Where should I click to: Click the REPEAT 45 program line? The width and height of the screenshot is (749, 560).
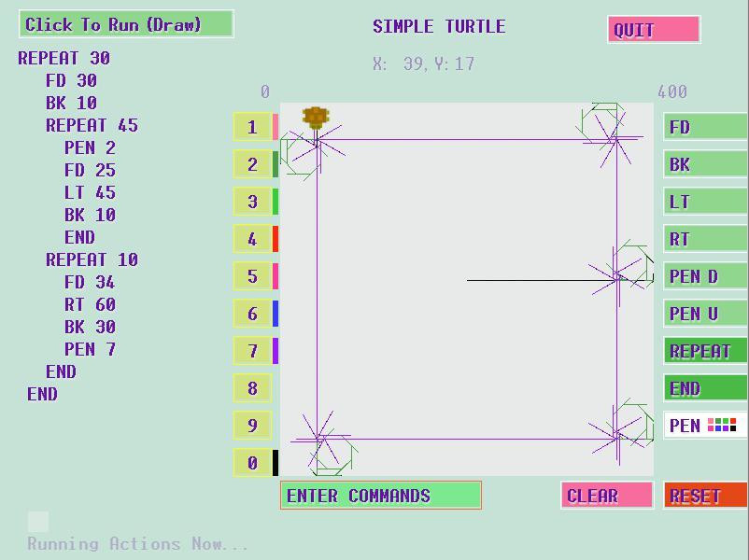tap(92, 126)
